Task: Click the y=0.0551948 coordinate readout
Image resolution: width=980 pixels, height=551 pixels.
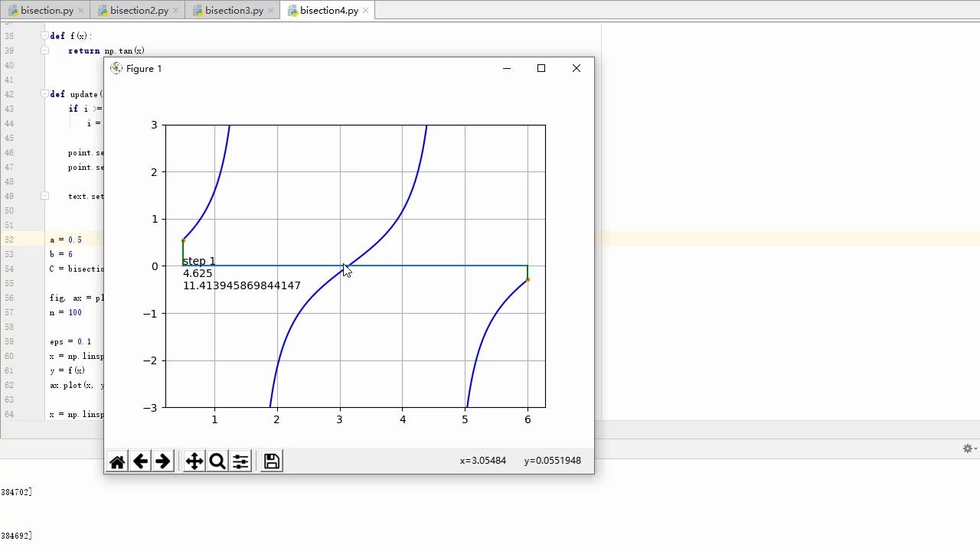Action: click(553, 461)
